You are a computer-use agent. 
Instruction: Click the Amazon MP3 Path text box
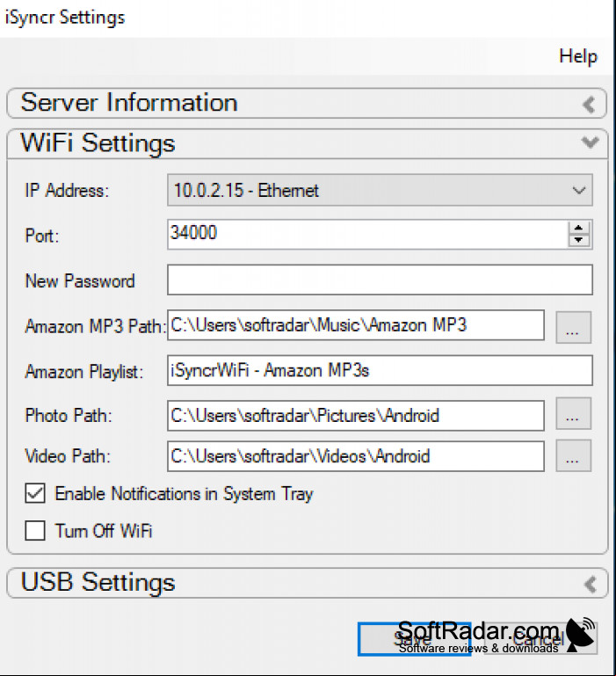click(356, 325)
